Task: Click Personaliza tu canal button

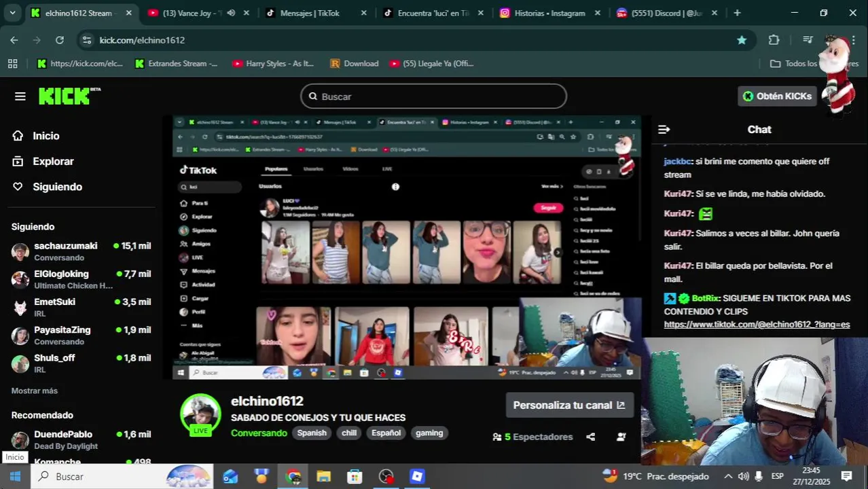Action: click(569, 405)
